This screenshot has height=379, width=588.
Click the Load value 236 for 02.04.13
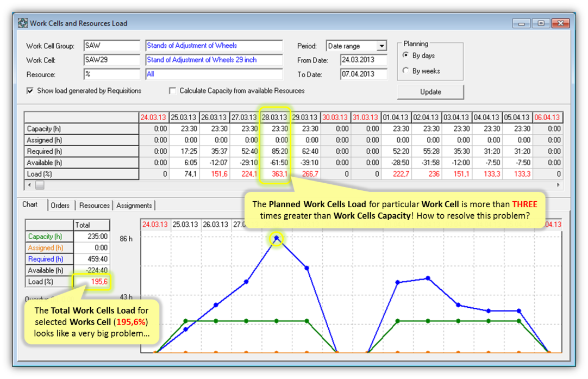point(426,174)
